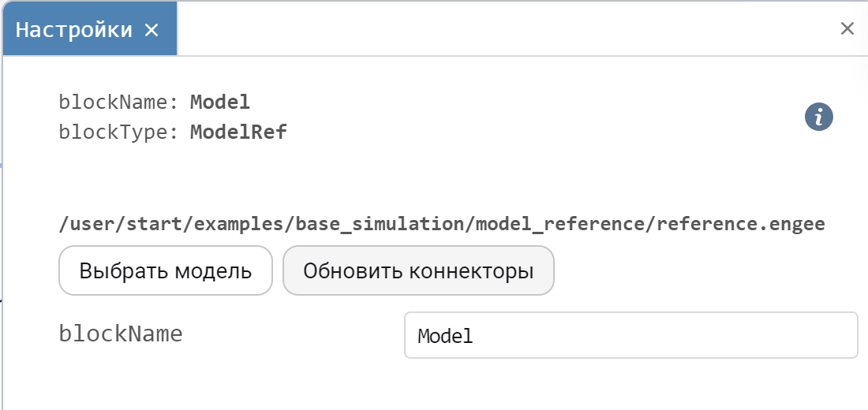The width and height of the screenshot is (868, 410).
Task: Focus the blockName input field
Action: (630, 335)
